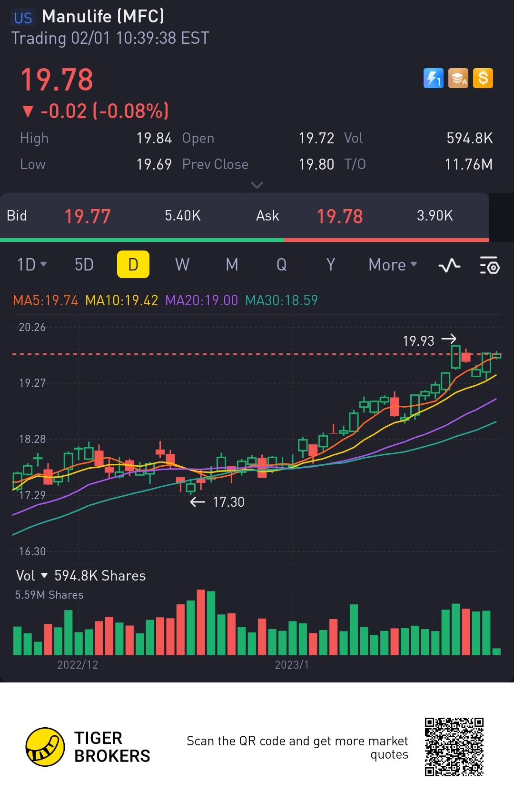Tap the MA10:19.42 indicator label
Image resolution: width=514 pixels, height=812 pixels.
(x=122, y=300)
